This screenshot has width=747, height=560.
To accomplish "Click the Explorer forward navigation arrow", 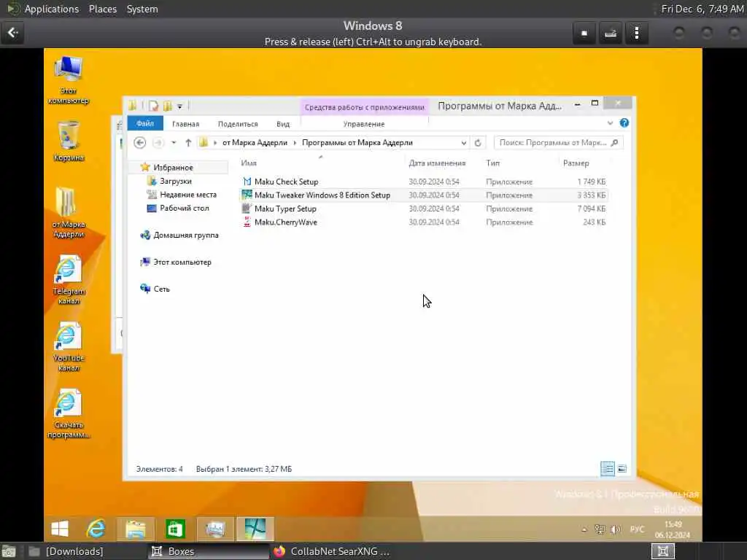I will click(x=158, y=142).
